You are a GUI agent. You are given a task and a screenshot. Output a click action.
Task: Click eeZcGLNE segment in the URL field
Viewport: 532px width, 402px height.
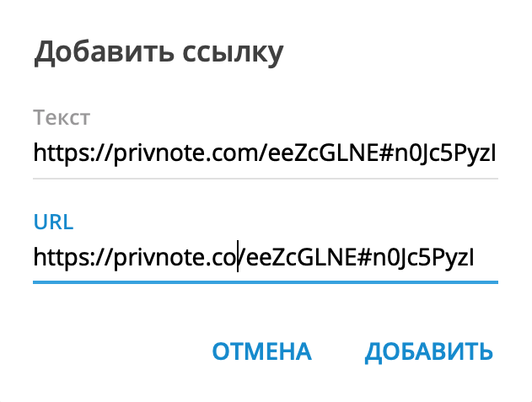(x=293, y=257)
